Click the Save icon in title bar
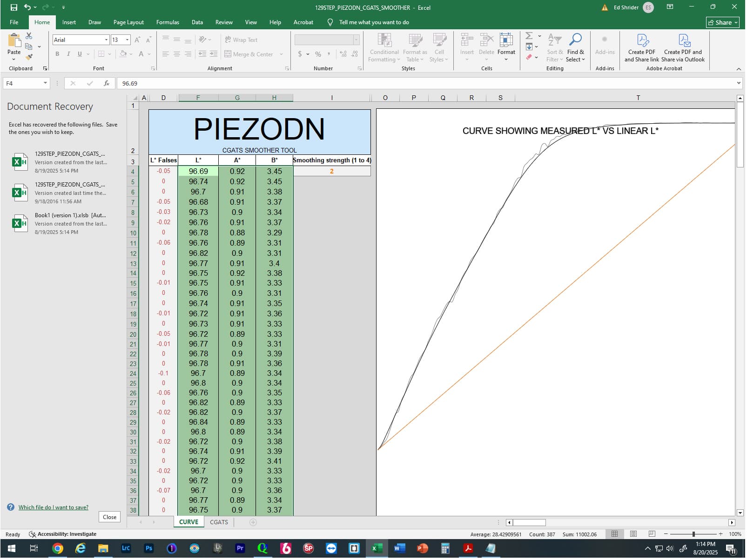 14,7
